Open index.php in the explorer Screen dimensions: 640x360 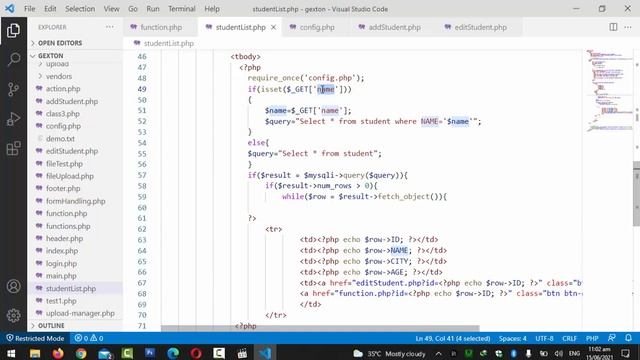[62, 251]
